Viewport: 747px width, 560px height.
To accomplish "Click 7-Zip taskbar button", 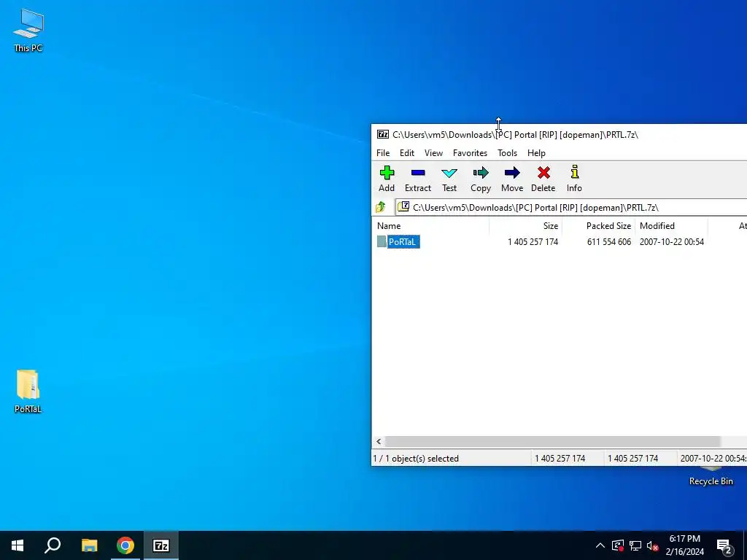I will pos(161,545).
